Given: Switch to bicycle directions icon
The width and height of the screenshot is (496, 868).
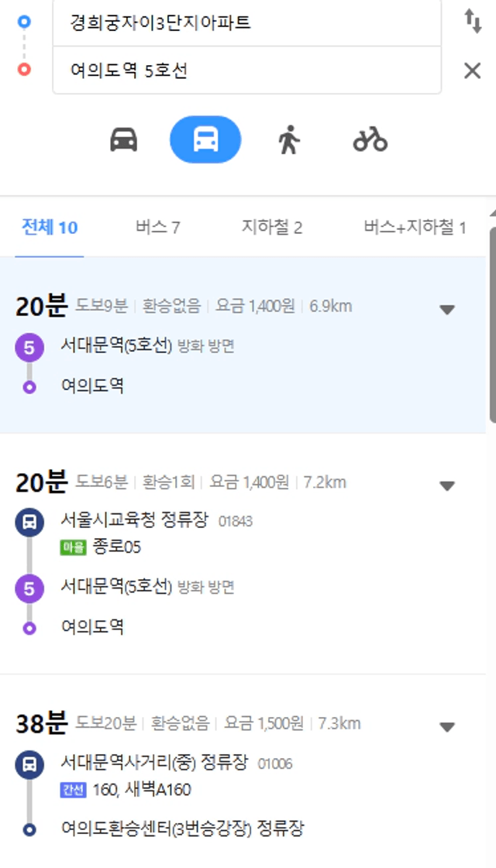Looking at the screenshot, I should click(x=370, y=139).
